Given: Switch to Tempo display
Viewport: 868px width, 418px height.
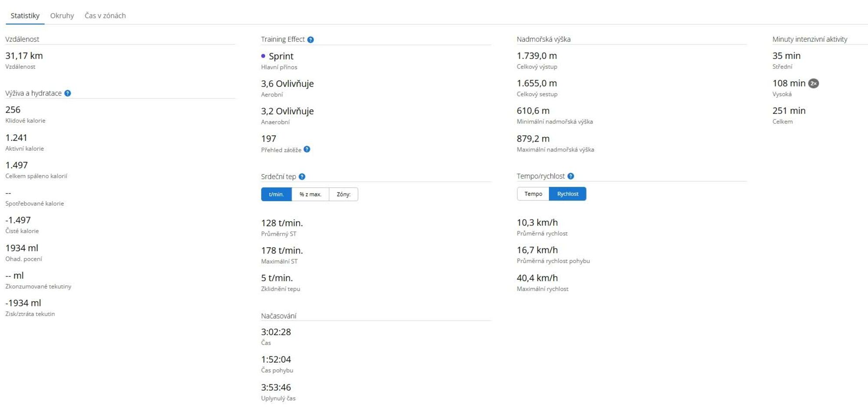Looking at the screenshot, I should pyautogui.click(x=533, y=194).
